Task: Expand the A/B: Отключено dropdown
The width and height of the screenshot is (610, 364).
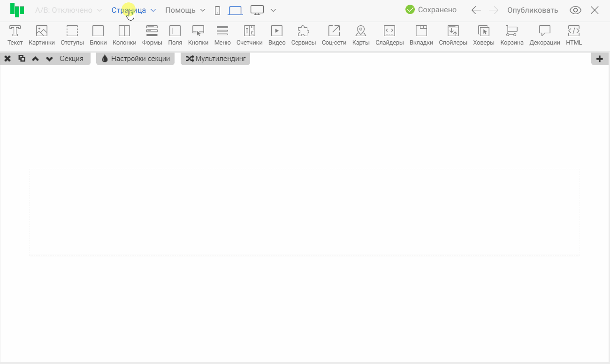Action: pos(69,10)
